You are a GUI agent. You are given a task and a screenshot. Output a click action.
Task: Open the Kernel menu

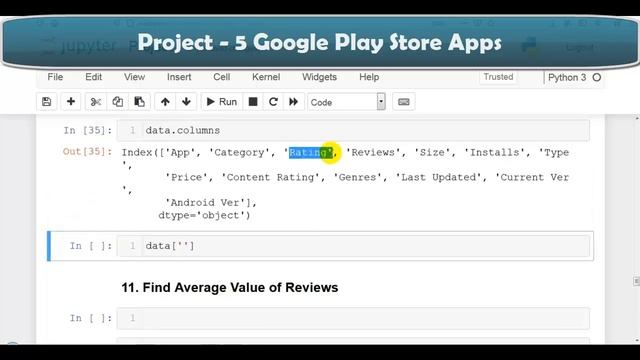click(x=266, y=77)
